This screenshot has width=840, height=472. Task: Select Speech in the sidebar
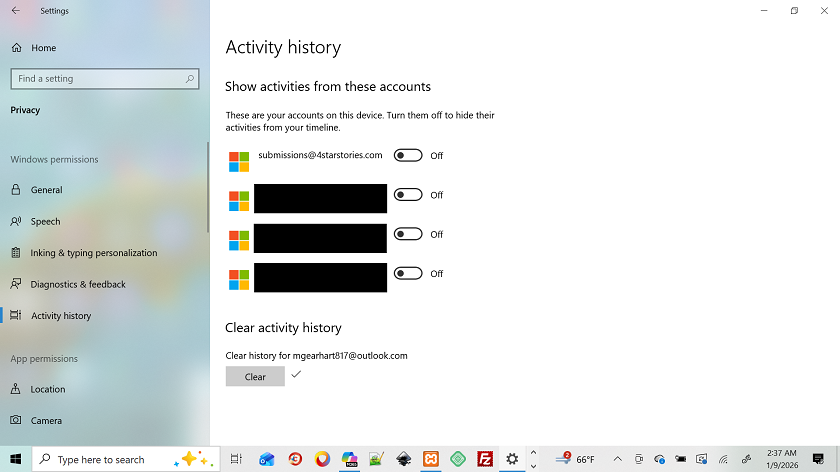[x=45, y=222]
